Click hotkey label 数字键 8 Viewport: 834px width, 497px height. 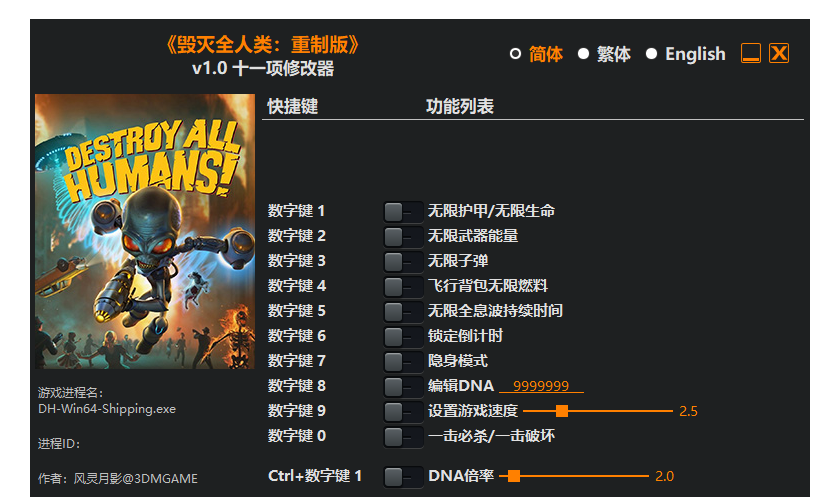[x=296, y=386]
